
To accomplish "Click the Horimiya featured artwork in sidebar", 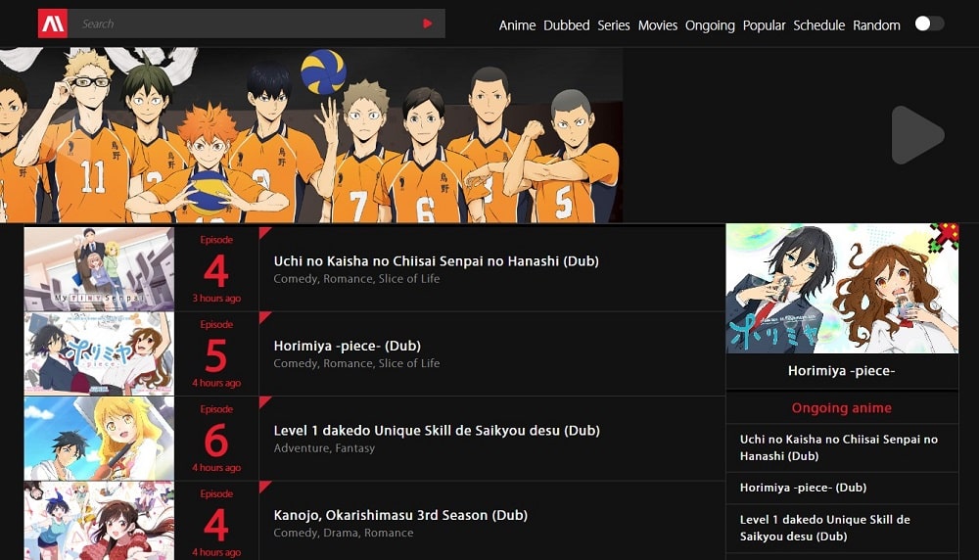I will [x=842, y=289].
